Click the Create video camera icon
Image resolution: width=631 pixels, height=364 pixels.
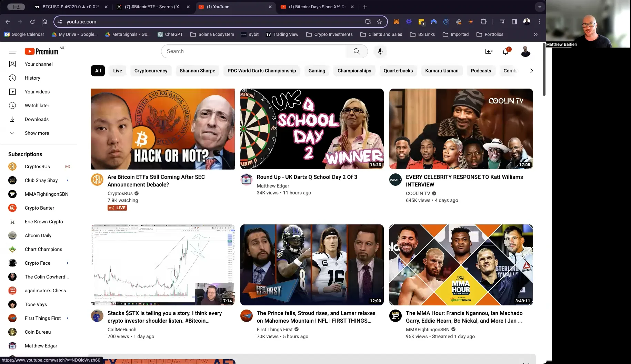coord(489,51)
